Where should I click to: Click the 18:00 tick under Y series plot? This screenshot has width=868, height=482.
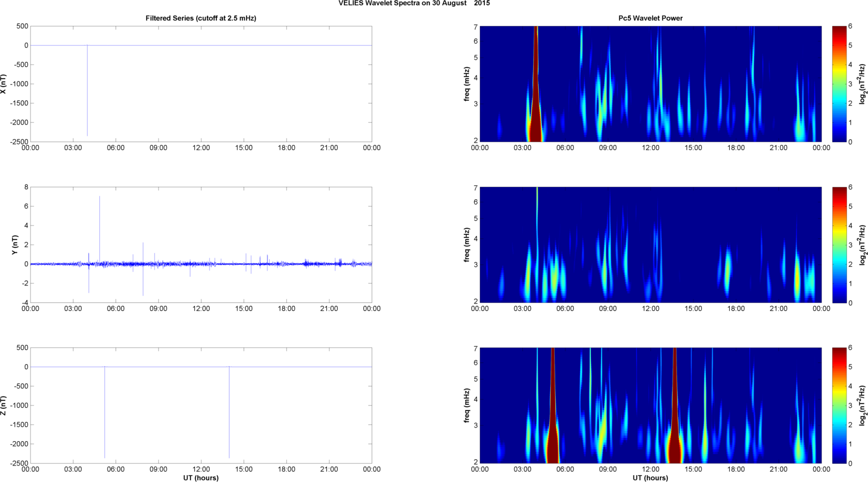point(286,309)
